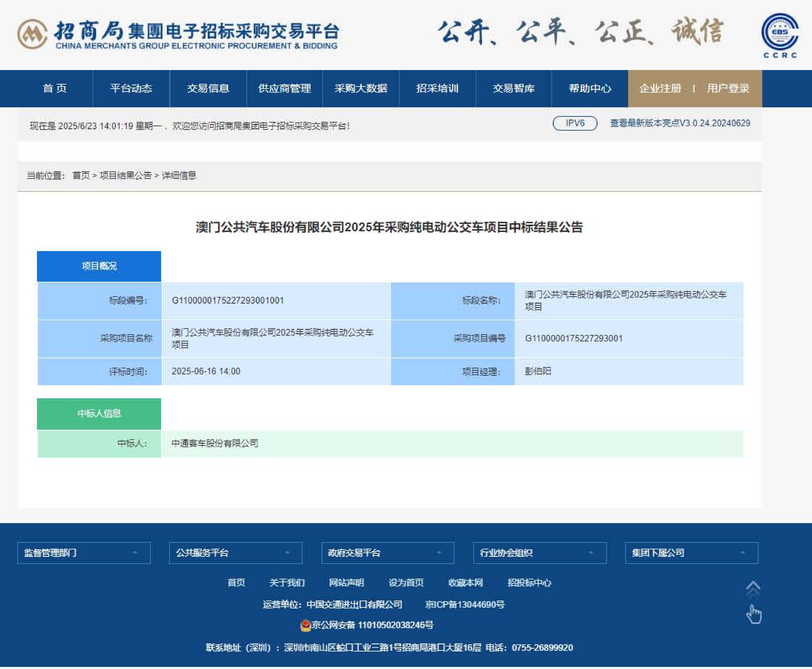
Task: Click 中标人 value 中通客车股份有限公司
Action: click(215, 443)
